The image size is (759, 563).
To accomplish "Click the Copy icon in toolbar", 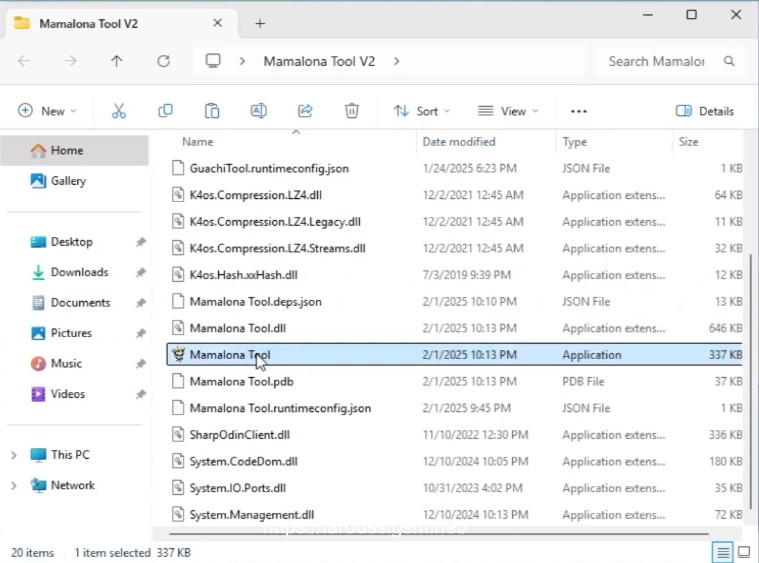I will point(165,111).
